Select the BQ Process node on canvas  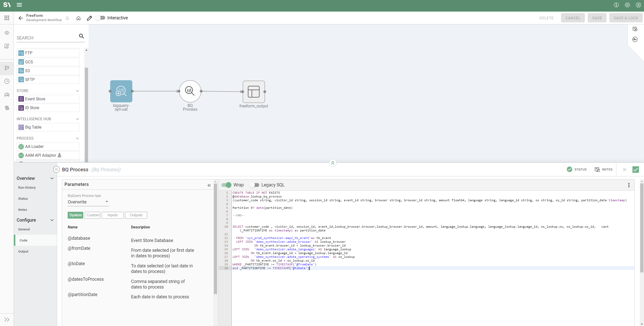[x=190, y=91]
